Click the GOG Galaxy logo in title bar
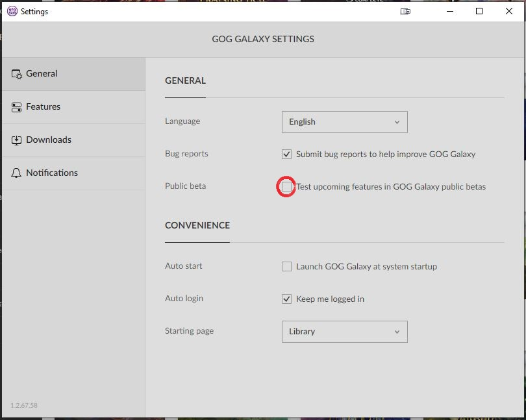The image size is (526, 420). pyautogui.click(x=12, y=11)
